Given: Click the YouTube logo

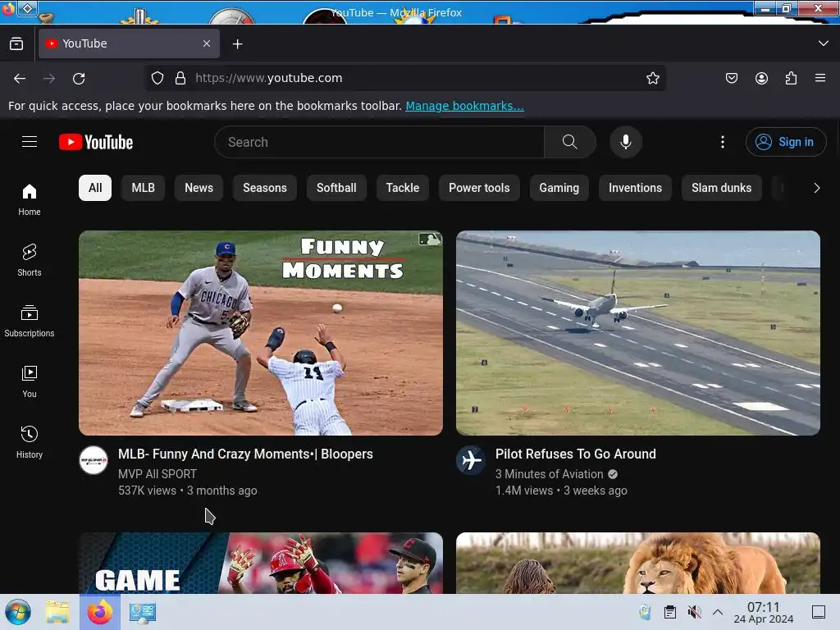Looking at the screenshot, I should tap(96, 142).
